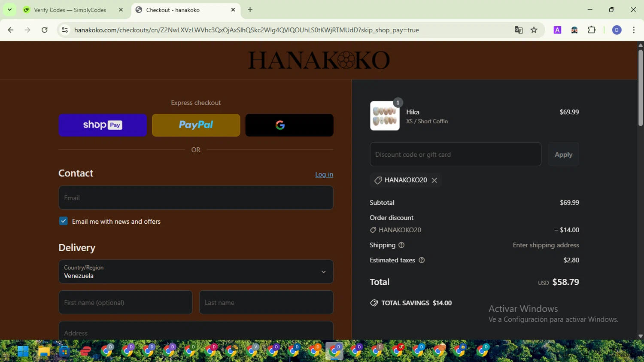Click the Discount code or gift card field
The image size is (644, 362).
[x=456, y=154]
